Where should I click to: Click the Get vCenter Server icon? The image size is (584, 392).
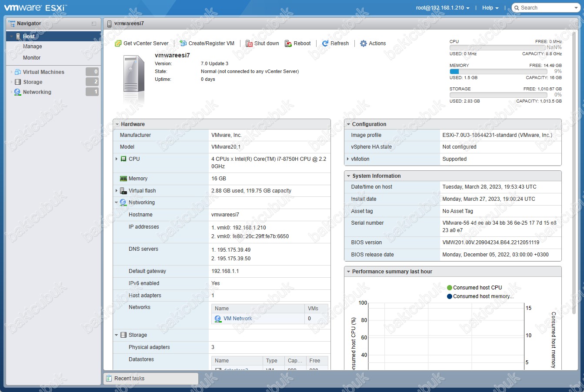pyautogui.click(x=118, y=43)
